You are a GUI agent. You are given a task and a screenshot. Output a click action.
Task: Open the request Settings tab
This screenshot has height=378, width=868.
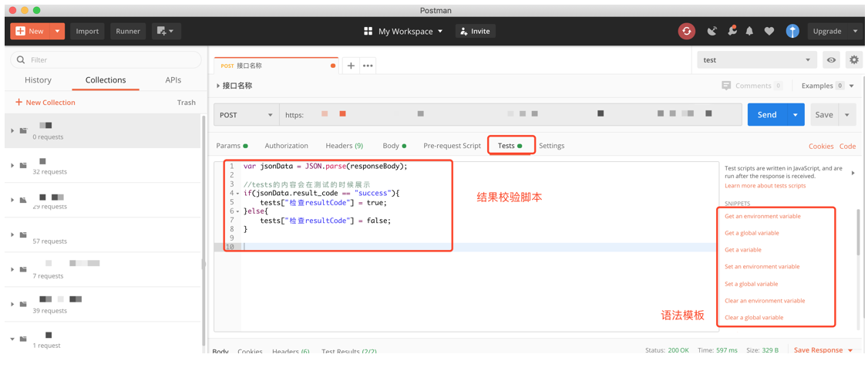tap(552, 146)
